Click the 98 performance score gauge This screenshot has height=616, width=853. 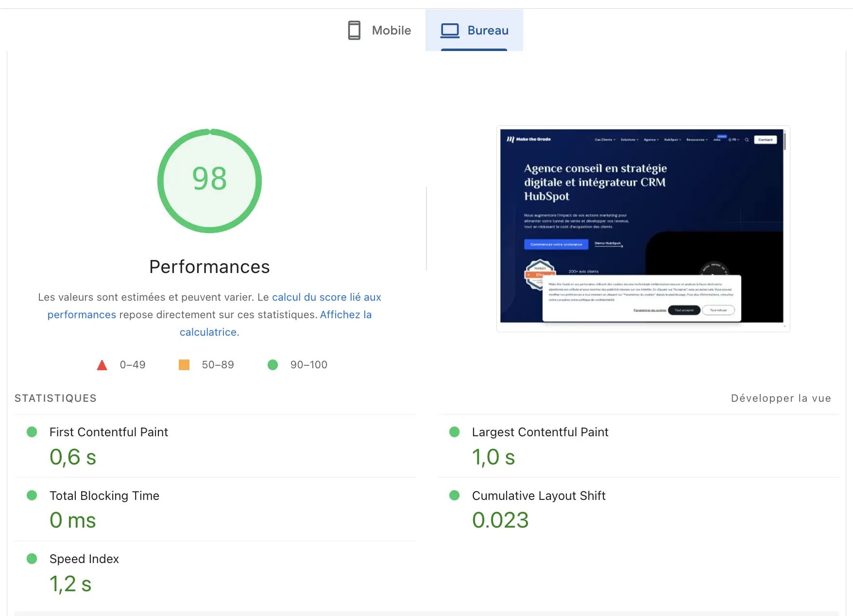[209, 181]
